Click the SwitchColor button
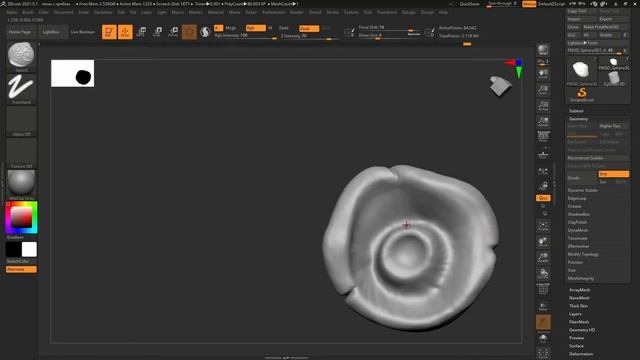The width and height of the screenshot is (640, 360). coord(18,261)
